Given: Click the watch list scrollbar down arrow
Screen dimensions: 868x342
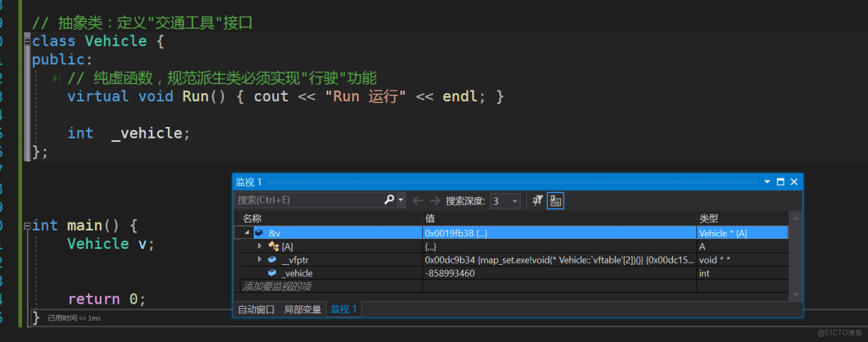Looking at the screenshot, I should click(x=795, y=294).
